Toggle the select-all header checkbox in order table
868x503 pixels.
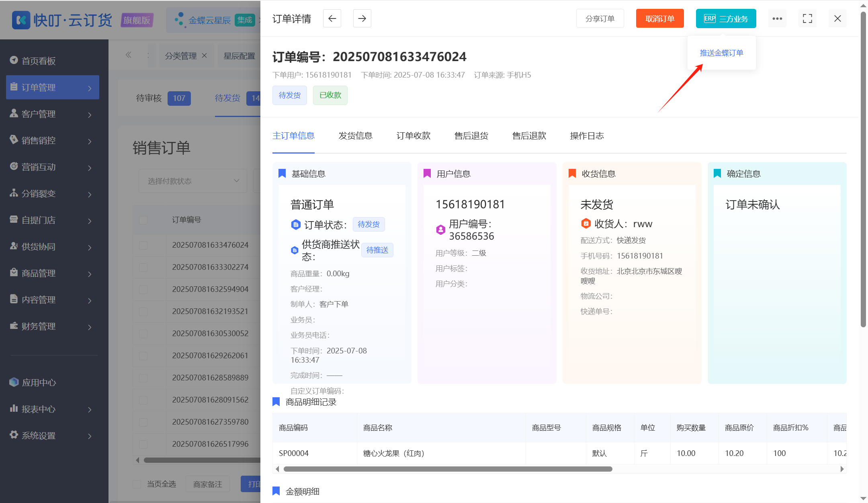tap(143, 220)
